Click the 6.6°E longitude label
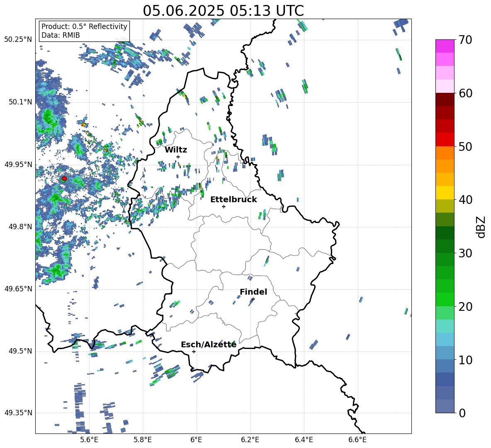This screenshot has height=448, width=491. 357,440
